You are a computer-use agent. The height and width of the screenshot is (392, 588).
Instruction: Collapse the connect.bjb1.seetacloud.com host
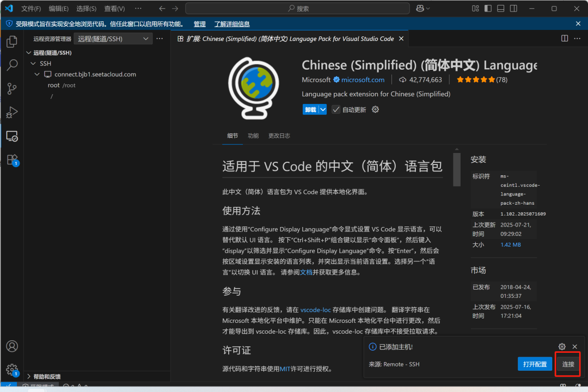(x=37, y=74)
